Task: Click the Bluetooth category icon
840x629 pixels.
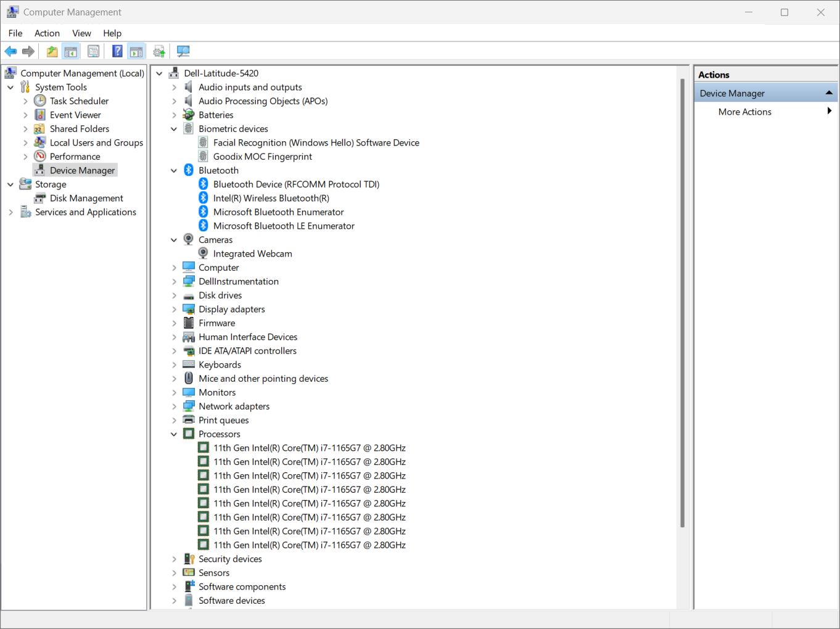Action: pyautogui.click(x=189, y=170)
